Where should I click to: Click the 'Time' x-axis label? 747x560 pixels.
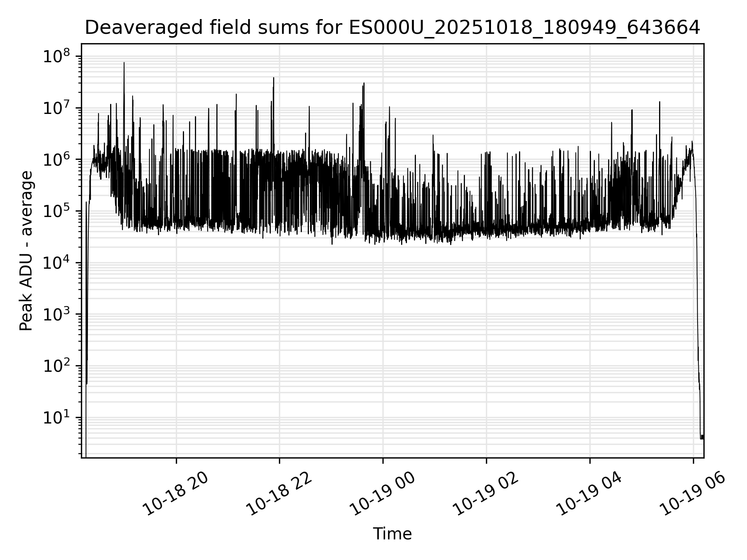point(392,534)
